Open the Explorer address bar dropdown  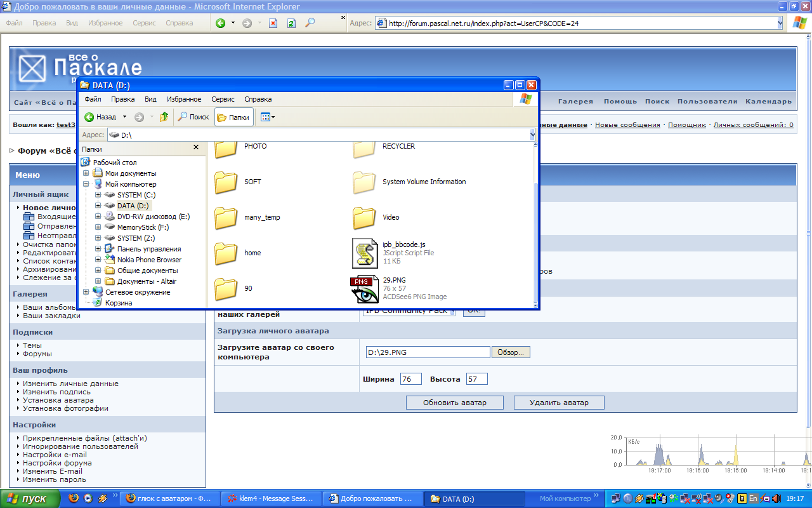532,135
